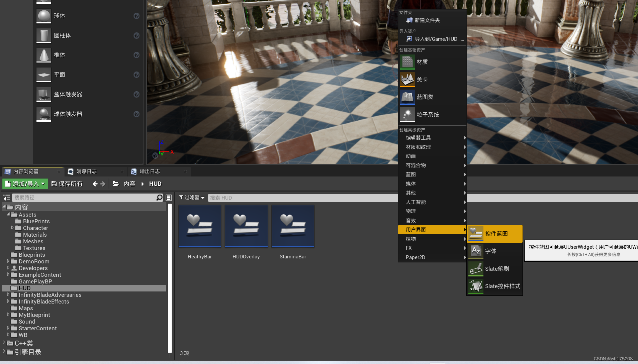Open the StaminaBar asset thumbnail
Viewport: 638px width, 364px height.
point(292,226)
